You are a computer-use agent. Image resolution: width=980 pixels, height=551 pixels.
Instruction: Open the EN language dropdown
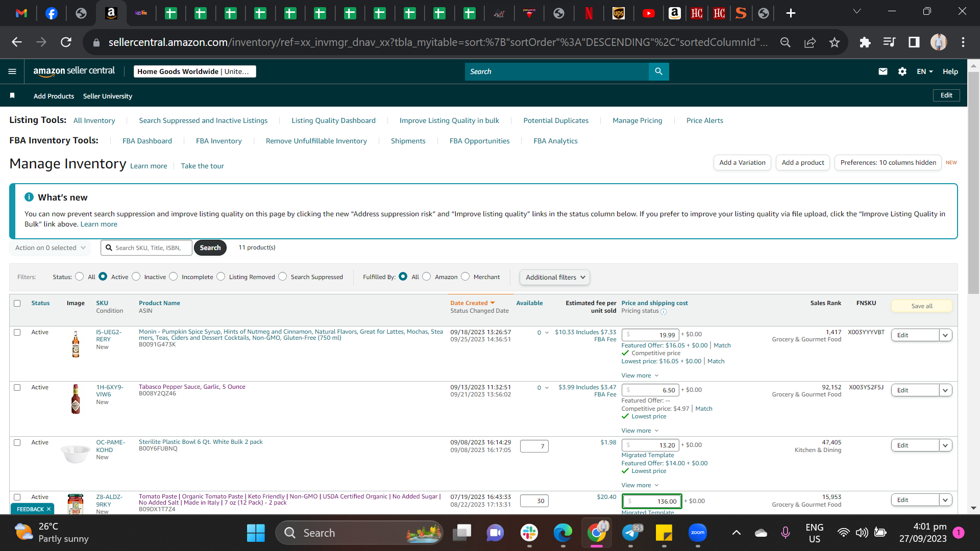pos(924,71)
